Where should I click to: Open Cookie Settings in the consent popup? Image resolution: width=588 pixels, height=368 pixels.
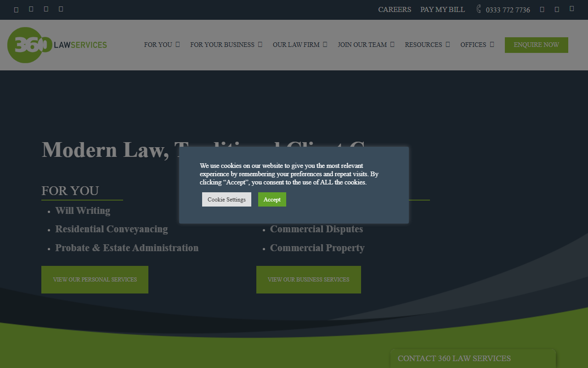pos(226,200)
